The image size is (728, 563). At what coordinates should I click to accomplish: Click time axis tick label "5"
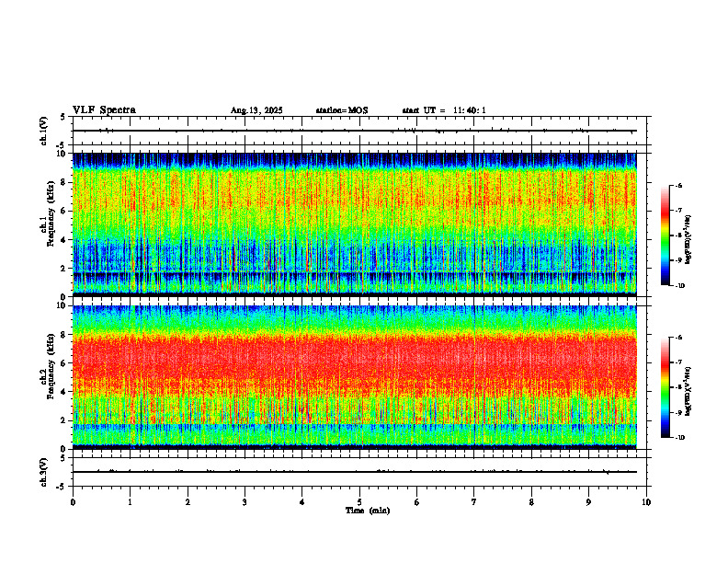pyautogui.click(x=359, y=502)
